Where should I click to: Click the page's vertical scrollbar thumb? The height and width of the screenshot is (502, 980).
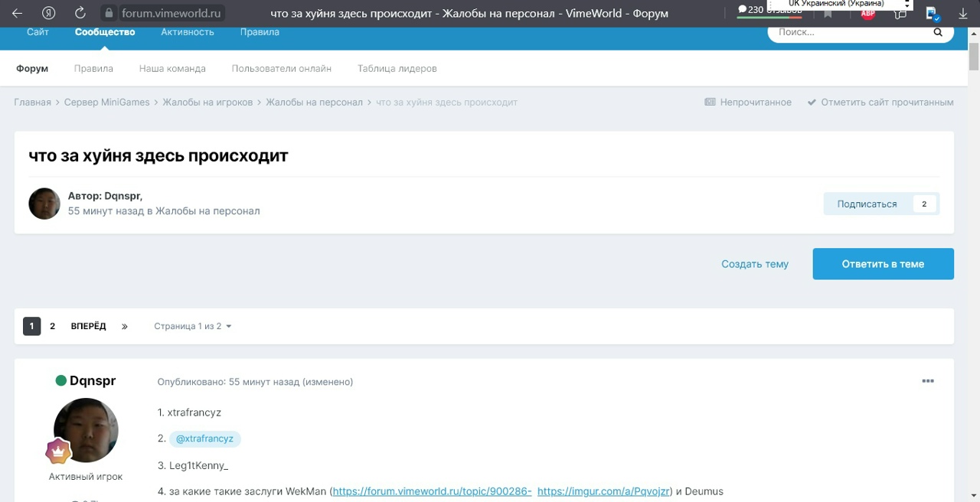pyautogui.click(x=974, y=54)
